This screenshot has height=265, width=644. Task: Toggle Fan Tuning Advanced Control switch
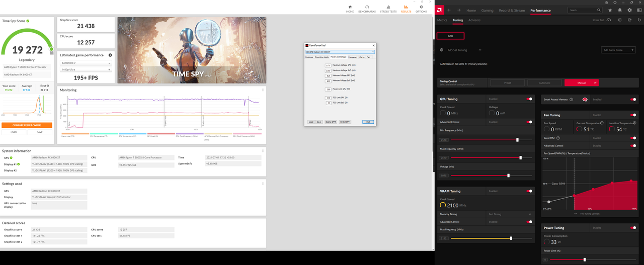point(633,146)
